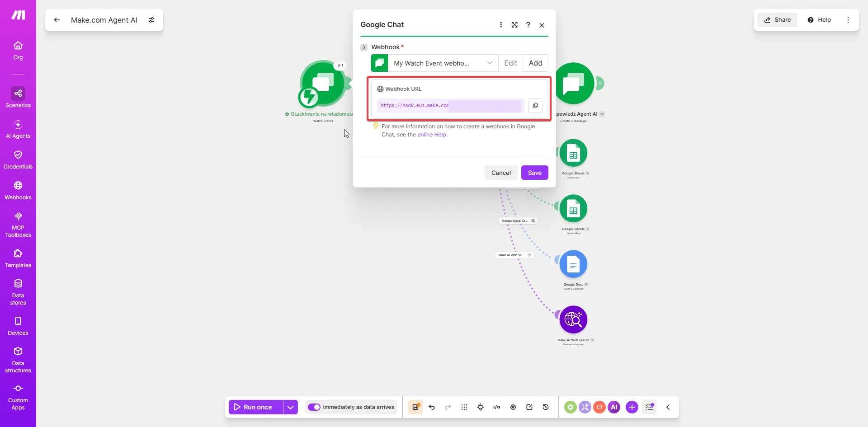Image resolution: width=868 pixels, height=427 pixels.
Task: Go to AI Agents section
Action: pos(18,129)
